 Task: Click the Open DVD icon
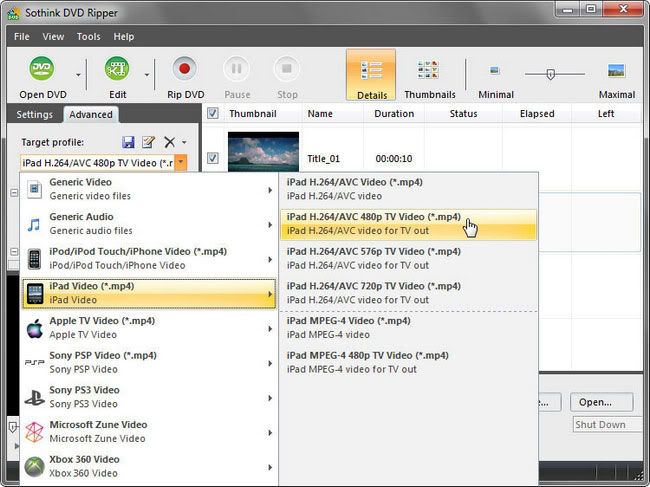point(42,70)
